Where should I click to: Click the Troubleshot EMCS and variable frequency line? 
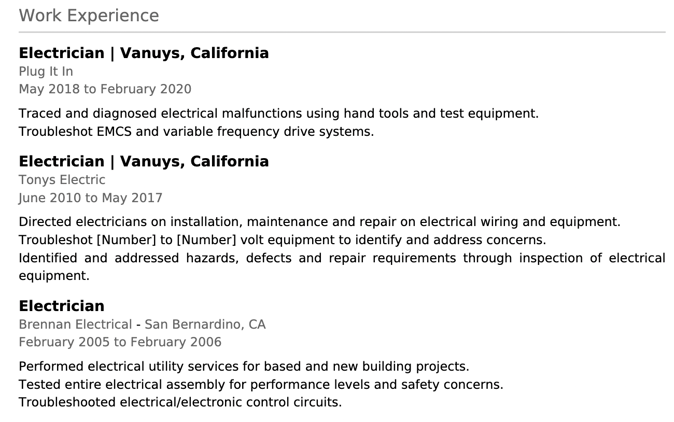tap(196, 131)
